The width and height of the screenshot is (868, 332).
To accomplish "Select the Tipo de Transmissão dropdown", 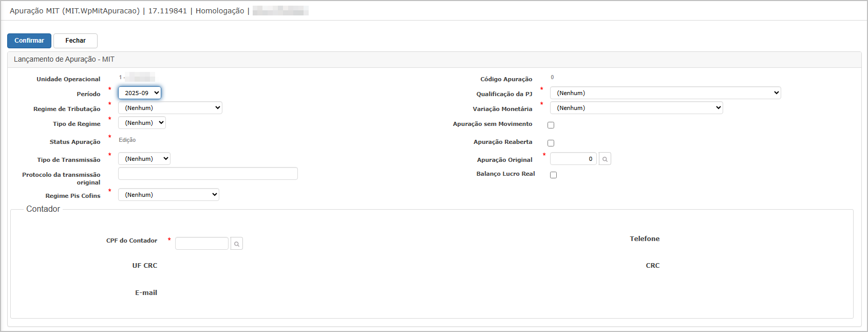I will click(x=144, y=159).
